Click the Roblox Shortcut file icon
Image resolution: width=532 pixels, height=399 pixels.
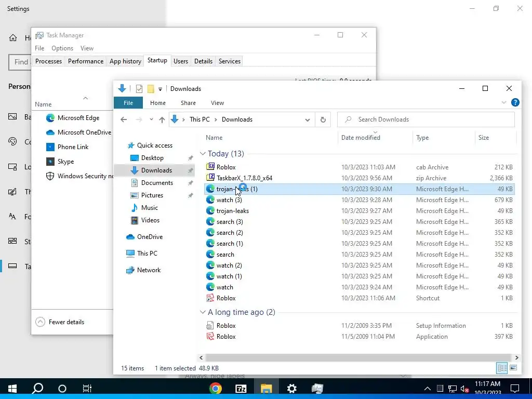[x=210, y=298]
